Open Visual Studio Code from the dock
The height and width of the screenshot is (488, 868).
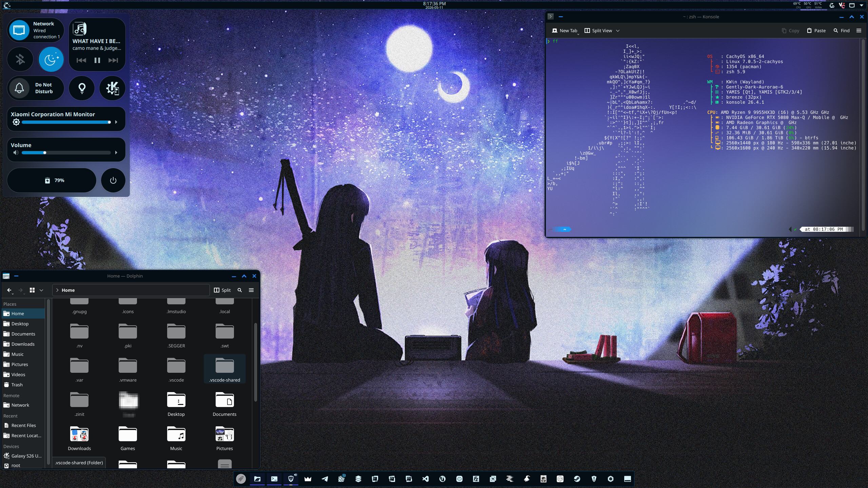coord(426,479)
